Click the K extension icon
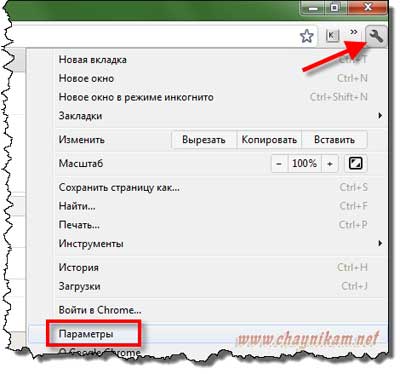 pos(332,35)
